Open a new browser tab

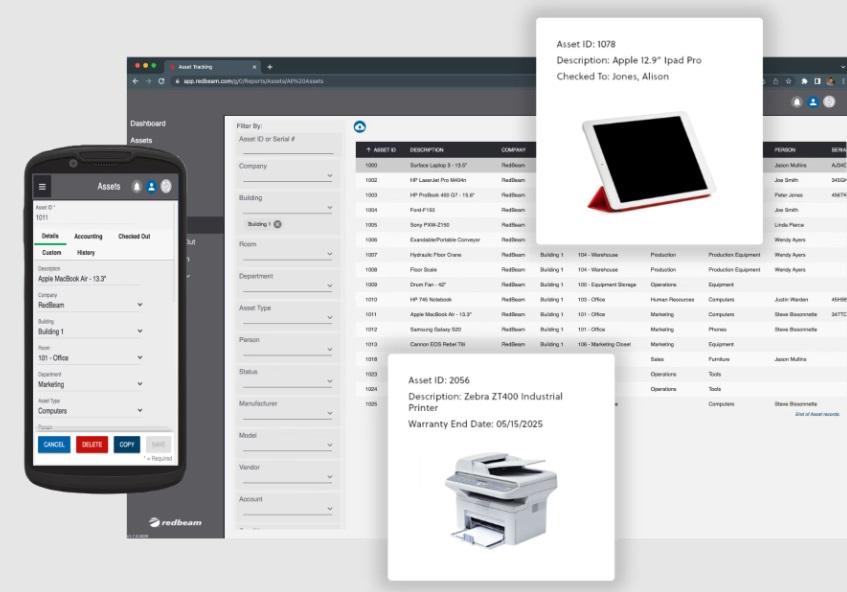click(x=270, y=67)
